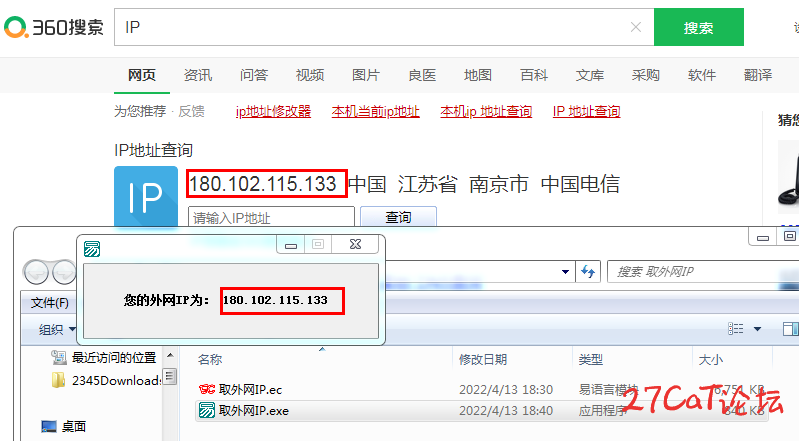Click the 360搜索 logo

pos(54,27)
